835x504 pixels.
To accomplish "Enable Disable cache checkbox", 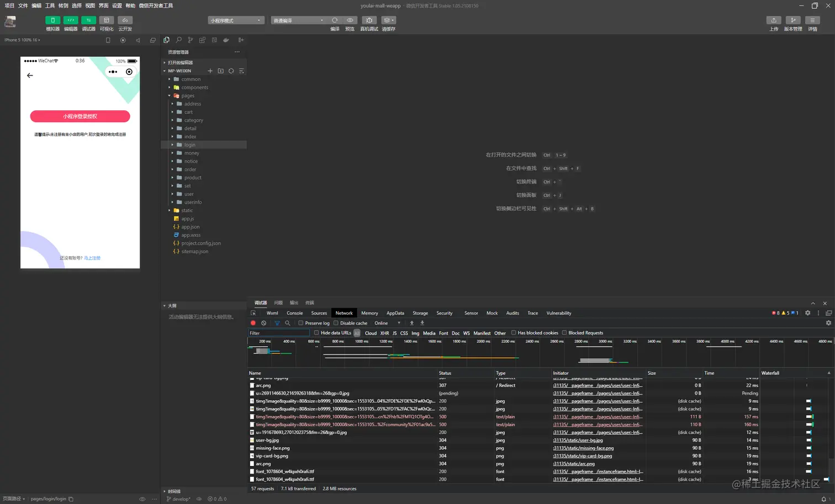I will pos(336,323).
